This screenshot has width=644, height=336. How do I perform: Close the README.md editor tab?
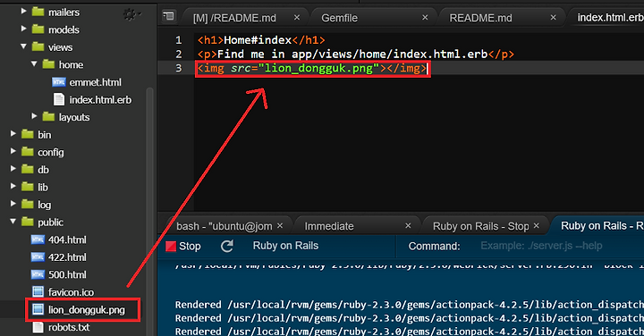tap(554, 18)
